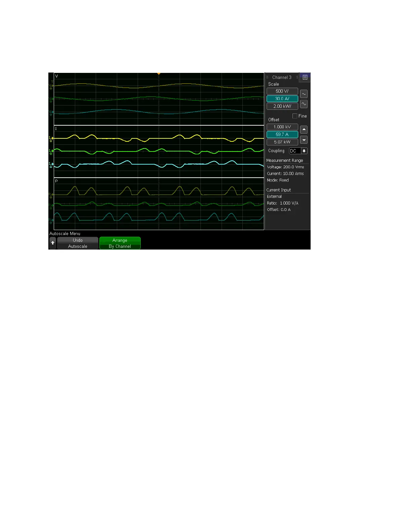Click the 'Measurement Range' heading
411x532 pixels.
tap(285, 161)
